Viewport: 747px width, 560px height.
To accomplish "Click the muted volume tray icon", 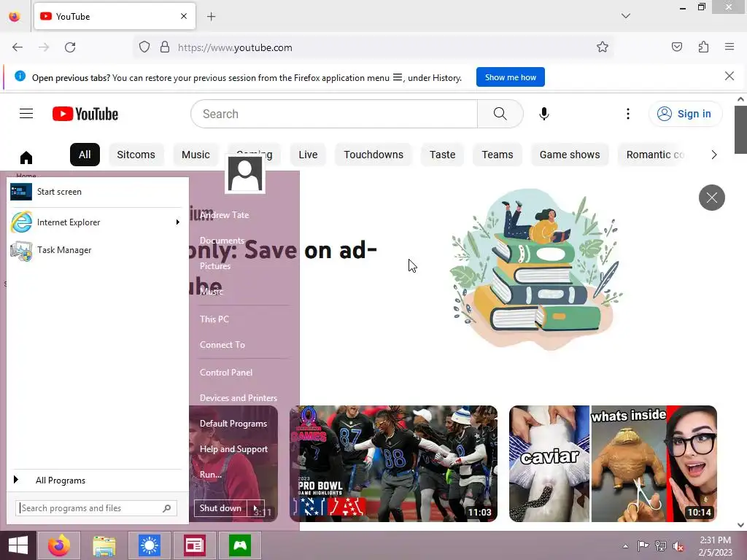I will click(678, 546).
